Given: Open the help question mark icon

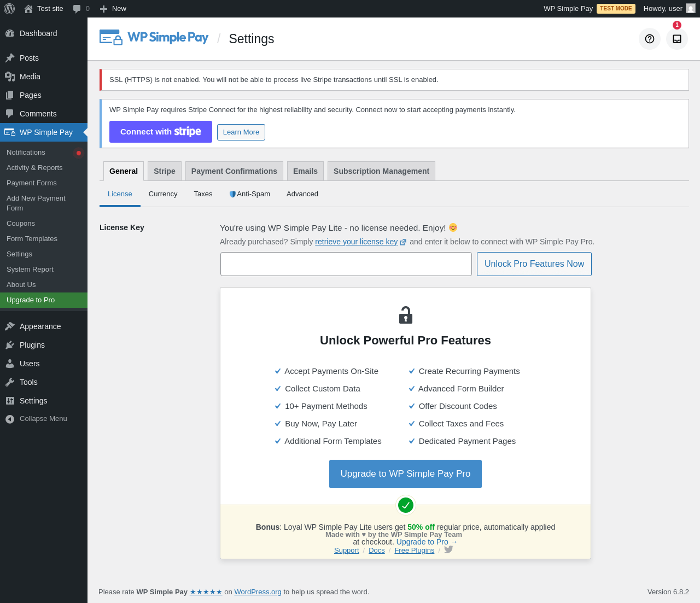Looking at the screenshot, I should (650, 39).
